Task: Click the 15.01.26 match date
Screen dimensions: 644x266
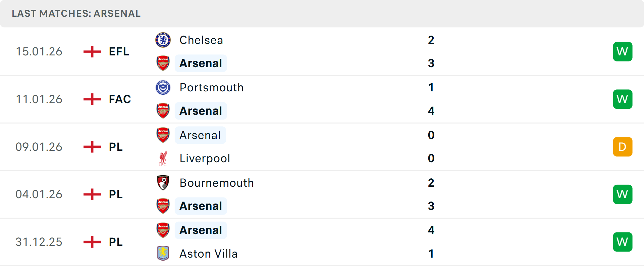Action: (39, 52)
